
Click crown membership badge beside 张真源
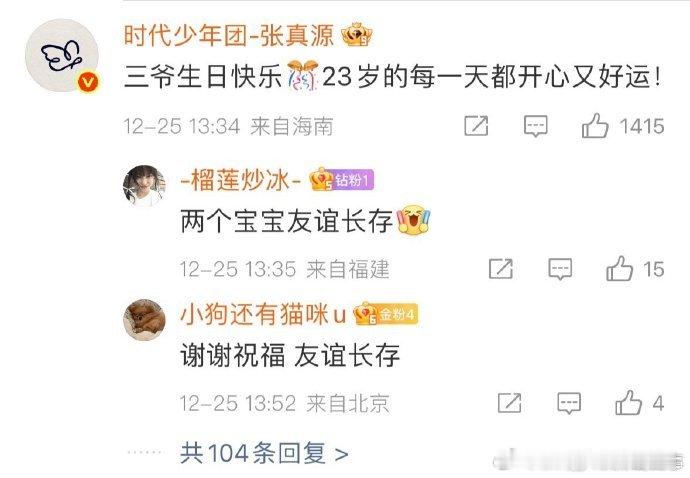(357, 35)
